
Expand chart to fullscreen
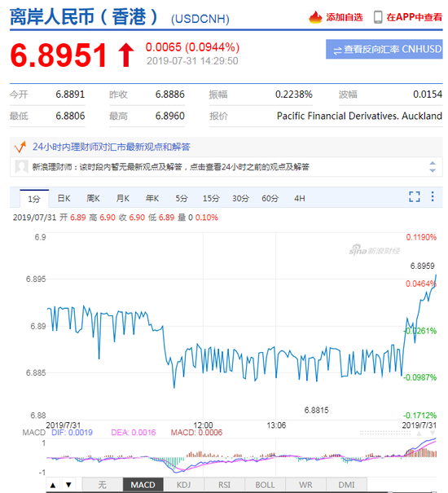coord(415,196)
